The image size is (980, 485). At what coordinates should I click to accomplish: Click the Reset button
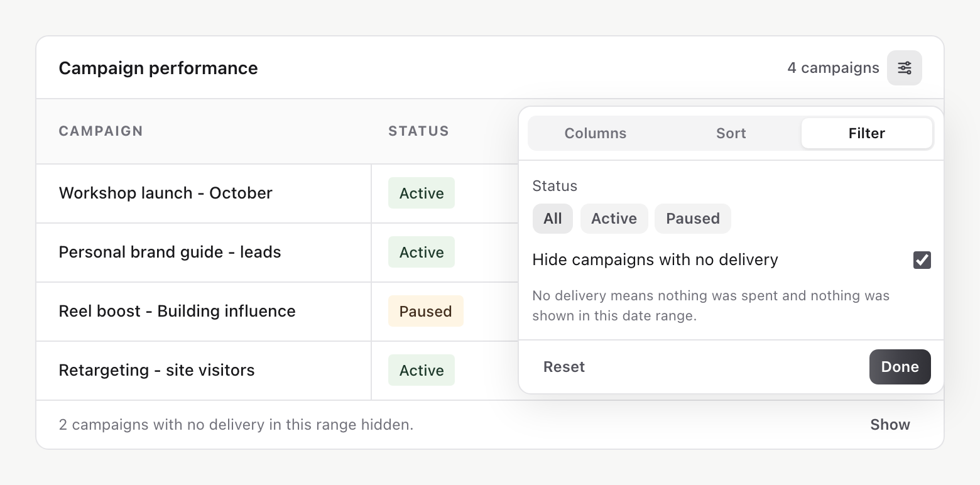tap(564, 367)
